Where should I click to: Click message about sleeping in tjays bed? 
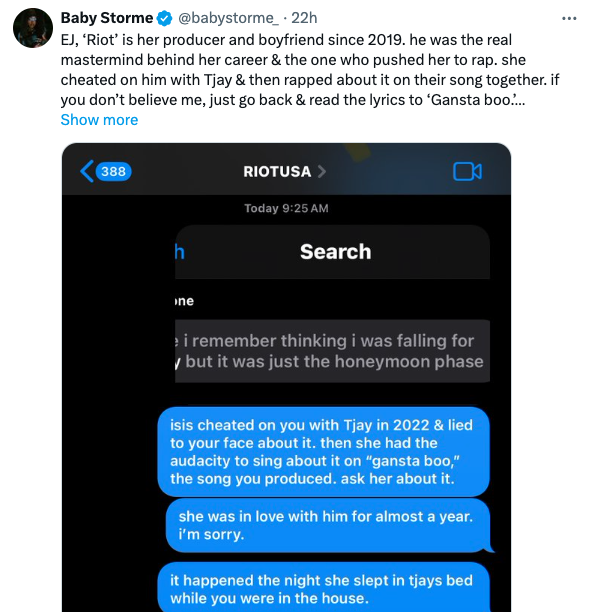(323, 587)
